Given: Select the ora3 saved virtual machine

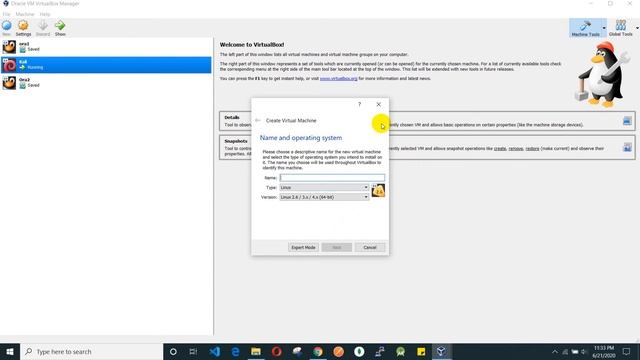Looking at the screenshot, I should pos(106,47).
